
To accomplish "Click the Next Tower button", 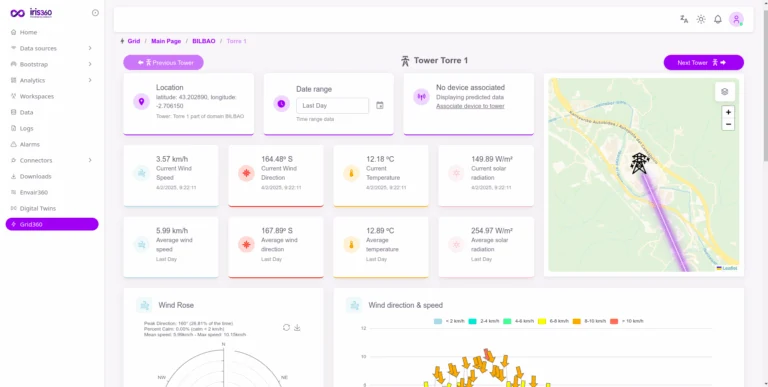I will coord(703,63).
